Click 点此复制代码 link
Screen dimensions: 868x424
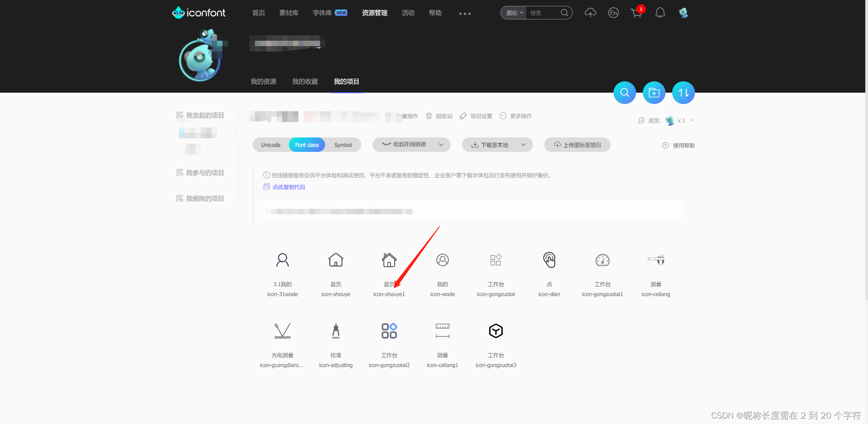tap(284, 187)
